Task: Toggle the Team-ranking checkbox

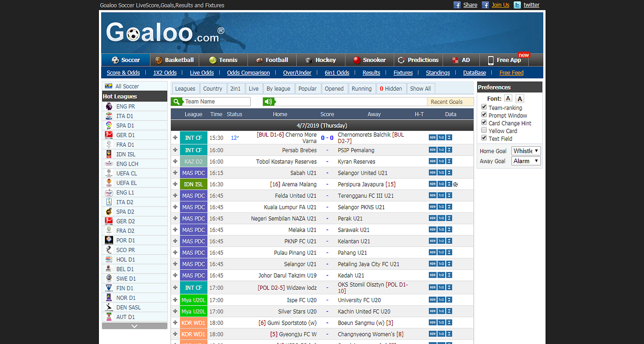Action: pyautogui.click(x=484, y=107)
